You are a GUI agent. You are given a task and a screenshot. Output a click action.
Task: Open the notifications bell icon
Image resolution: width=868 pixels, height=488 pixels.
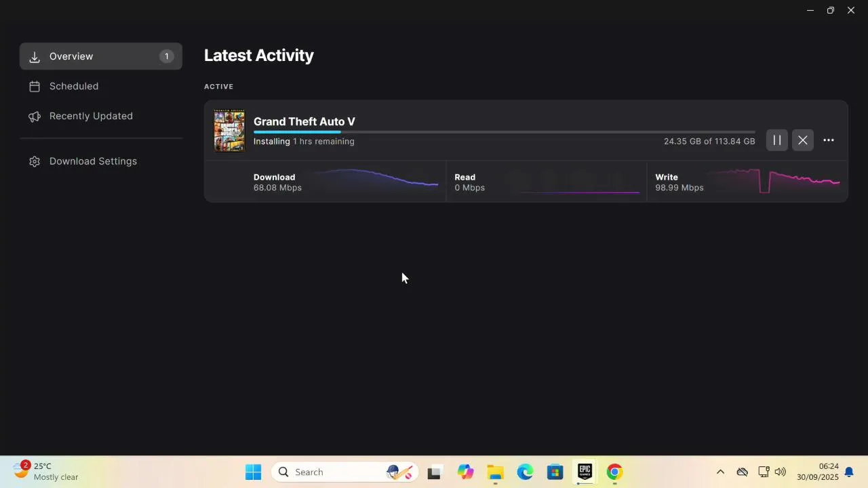[849, 472]
